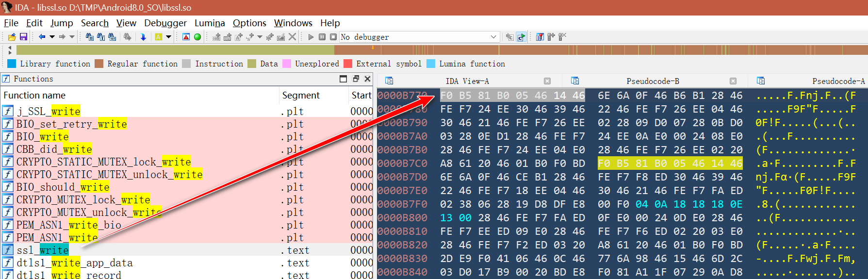Viewport: 868px width, 279px height.
Task: Click the add code breakpoint icon
Action: (217, 37)
